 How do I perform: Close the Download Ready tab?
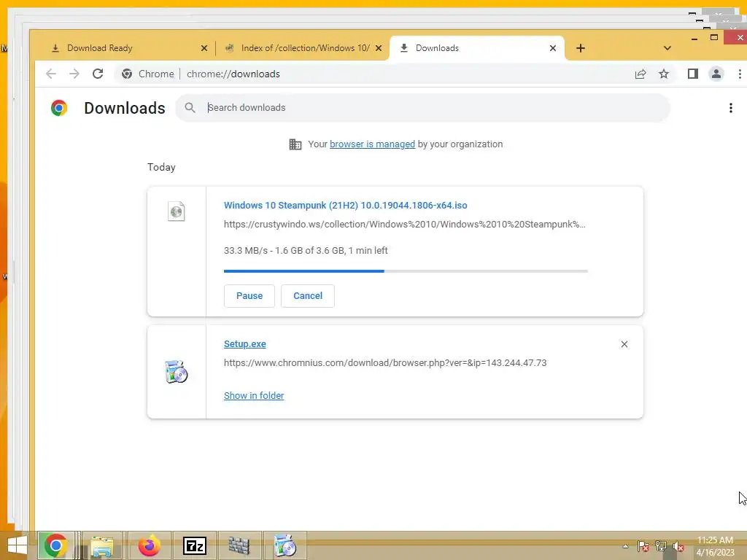[204, 48]
